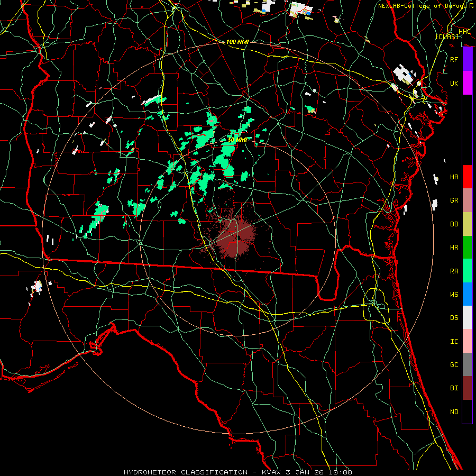Click the ND black legend swatch
Image resolution: width=476 pixels, height=476 pixels.
pyautogui.click(x=467, y=411)
